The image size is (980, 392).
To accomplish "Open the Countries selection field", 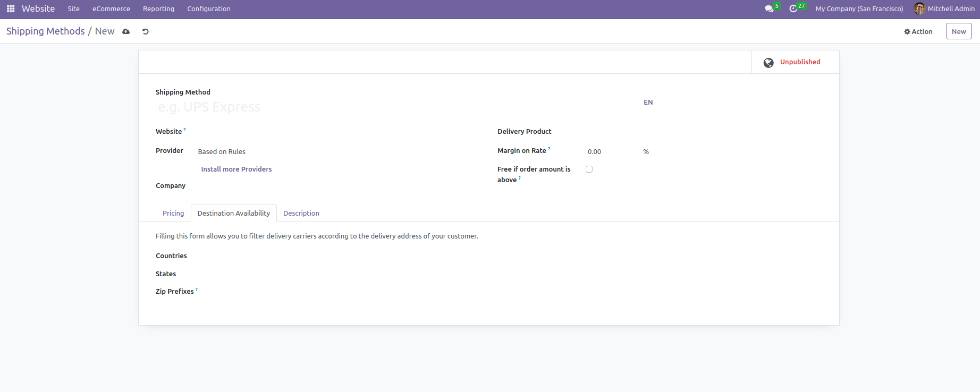I will click(x=478, y=256).
